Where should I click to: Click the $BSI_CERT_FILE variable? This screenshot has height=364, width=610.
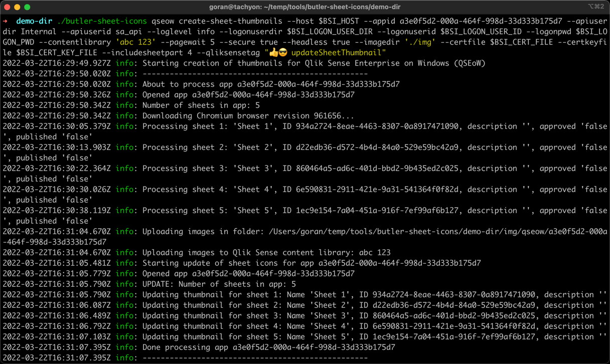(x=521, y=42)
